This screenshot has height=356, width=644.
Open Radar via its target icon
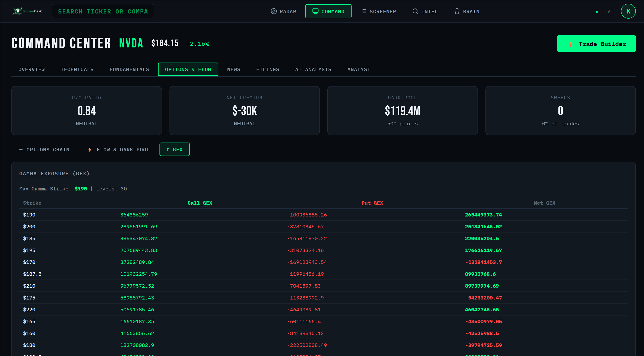click(x=274, y=11)
